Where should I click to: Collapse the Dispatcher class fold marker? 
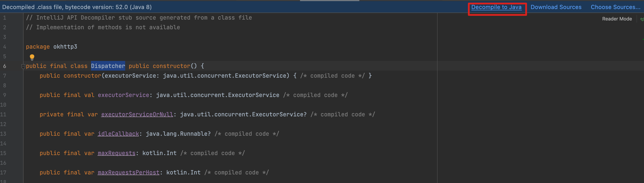pyautogui.click(x=23, y=66)
